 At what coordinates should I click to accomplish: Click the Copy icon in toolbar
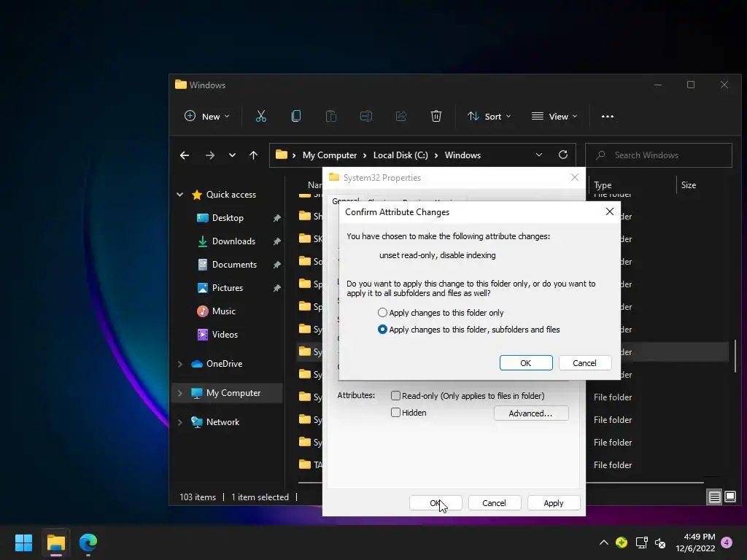click(296, 116)
